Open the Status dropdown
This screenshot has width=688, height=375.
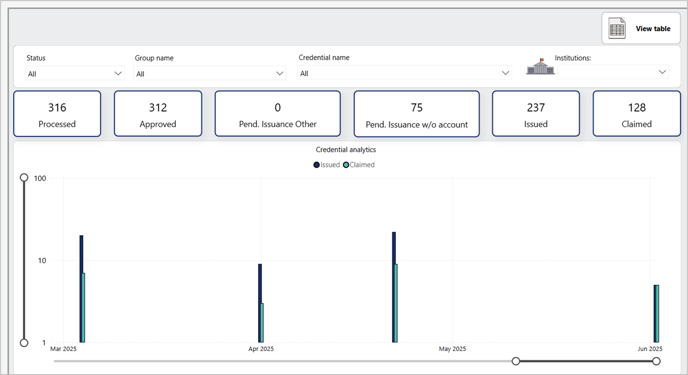pos(75,73)
